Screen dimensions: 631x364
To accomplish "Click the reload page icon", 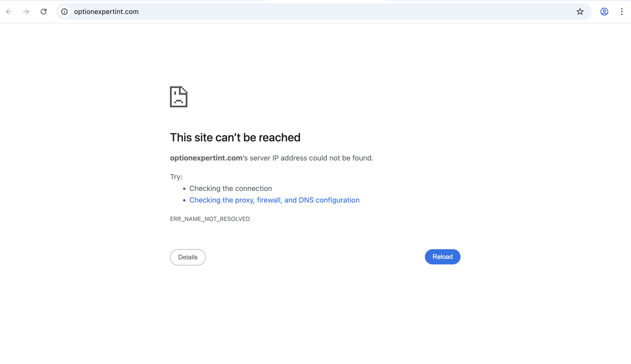I will click(44, 12).
